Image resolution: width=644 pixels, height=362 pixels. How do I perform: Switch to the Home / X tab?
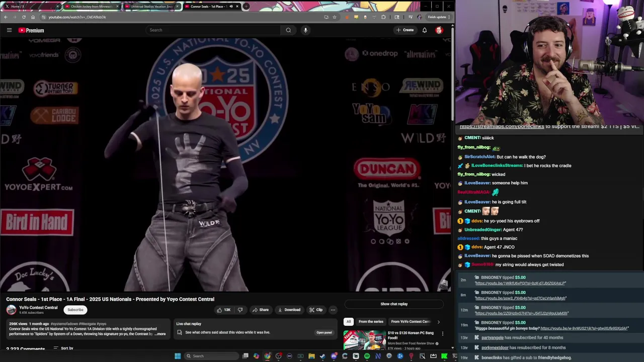click(x=31, y=7)
